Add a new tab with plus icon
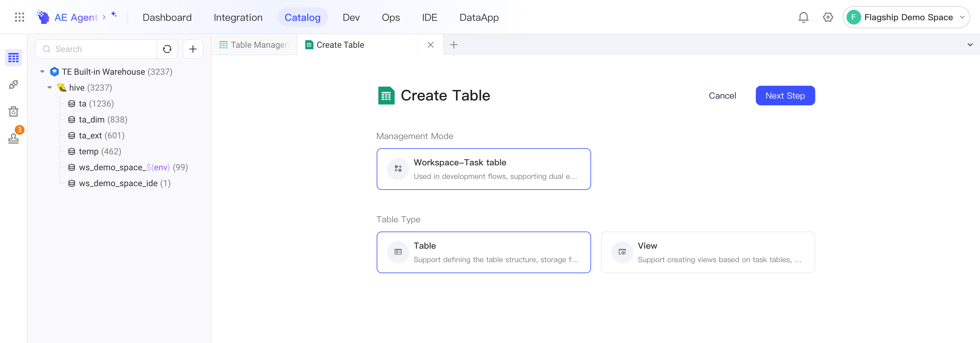980x343 pixels. [x=454, y=45]
